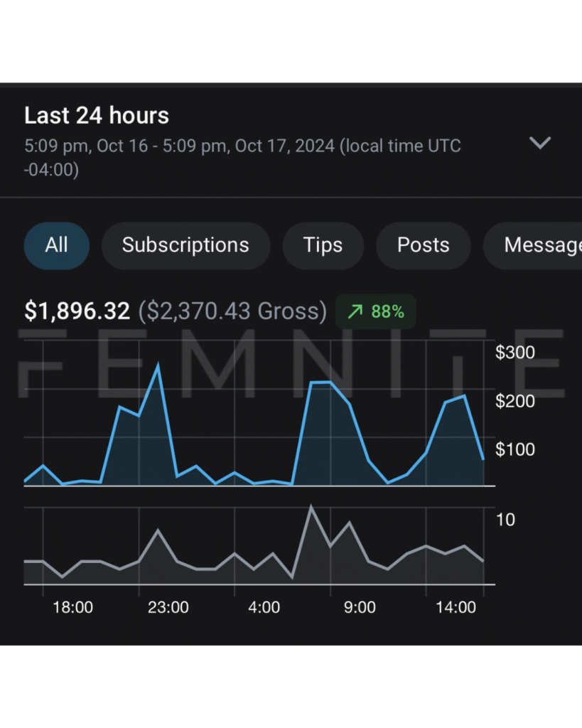Click the $1,896.32 net earnings amount

click(77, 311)
